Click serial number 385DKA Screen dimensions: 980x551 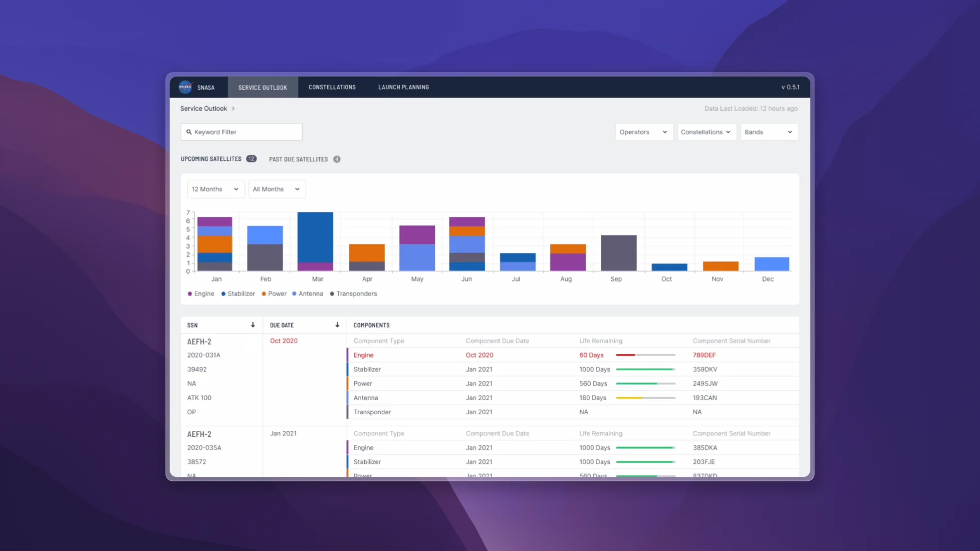(704, 448)
